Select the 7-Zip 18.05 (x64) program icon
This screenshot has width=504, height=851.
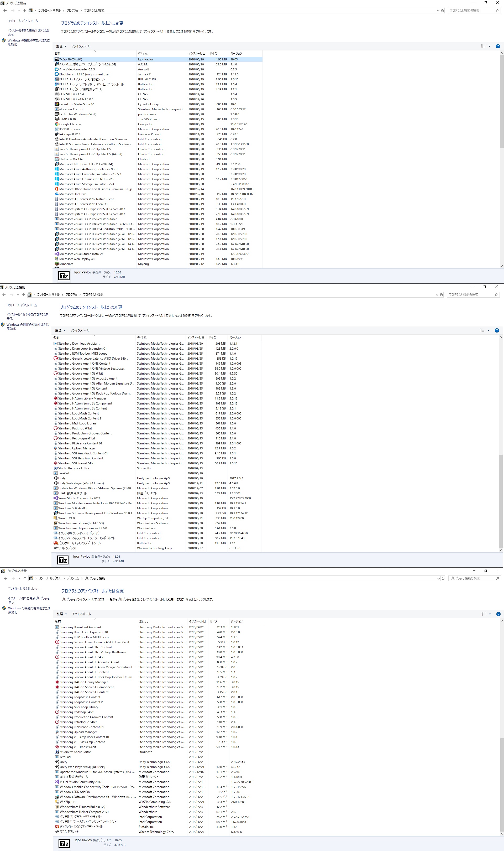(x=56, y=59)
